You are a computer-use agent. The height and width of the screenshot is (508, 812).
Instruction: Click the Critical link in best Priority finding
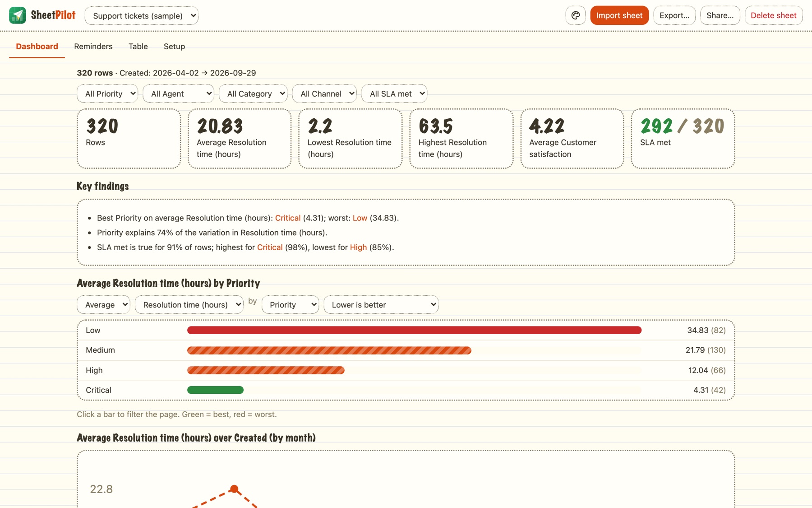point(288,218)
